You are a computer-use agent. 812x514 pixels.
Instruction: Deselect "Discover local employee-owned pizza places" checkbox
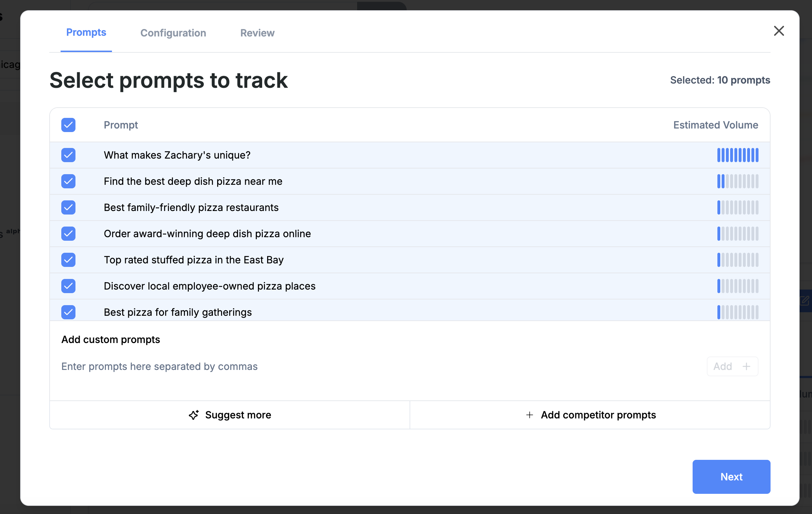(x=68, y=286)
